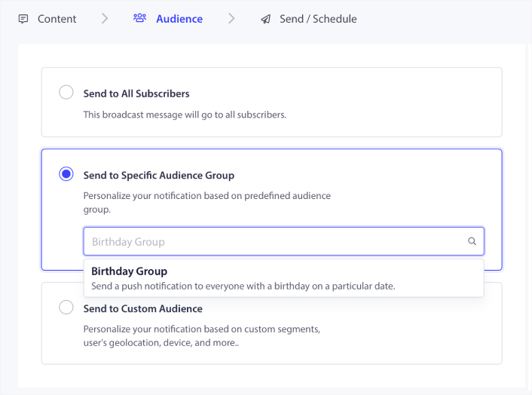The height and width of the screenshot is (395, 532).
Task: Click the Audience people icon
Action: coord(139,19)
